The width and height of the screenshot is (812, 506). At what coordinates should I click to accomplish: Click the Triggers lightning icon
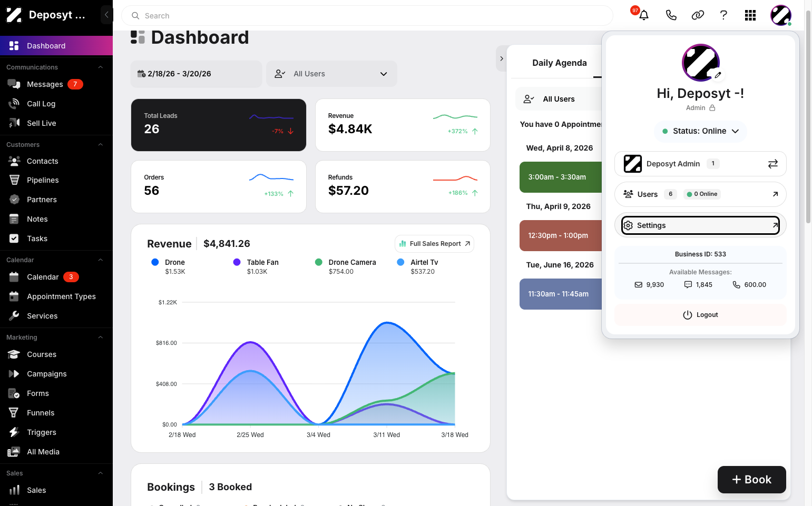(14, 432)
